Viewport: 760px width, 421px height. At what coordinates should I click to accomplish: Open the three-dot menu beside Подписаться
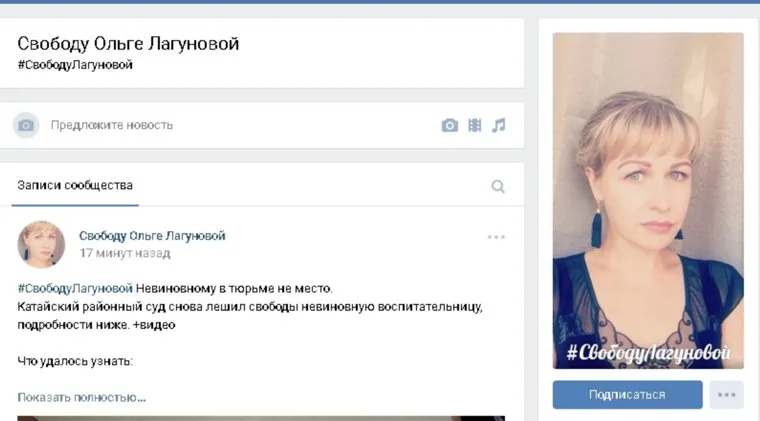727,395
